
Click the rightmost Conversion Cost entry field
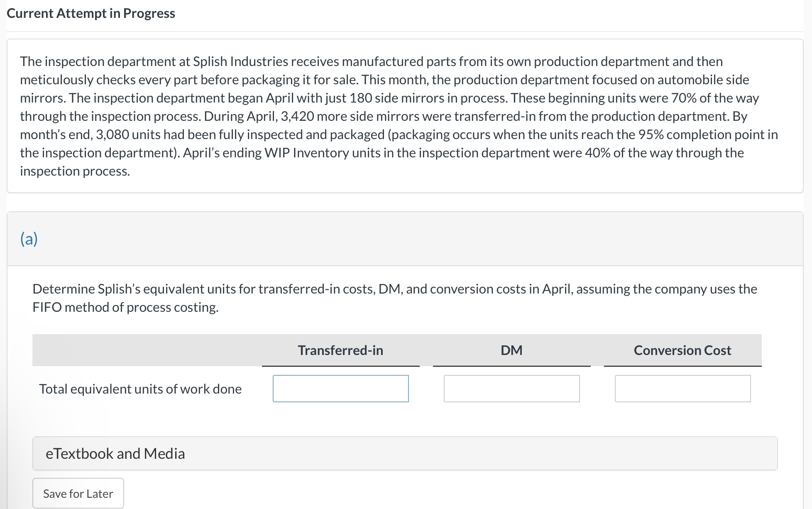tap(682, 389)
